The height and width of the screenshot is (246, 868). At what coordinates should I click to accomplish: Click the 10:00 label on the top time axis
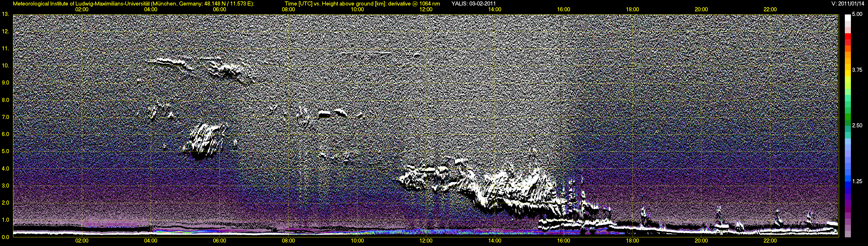[357, 10]
